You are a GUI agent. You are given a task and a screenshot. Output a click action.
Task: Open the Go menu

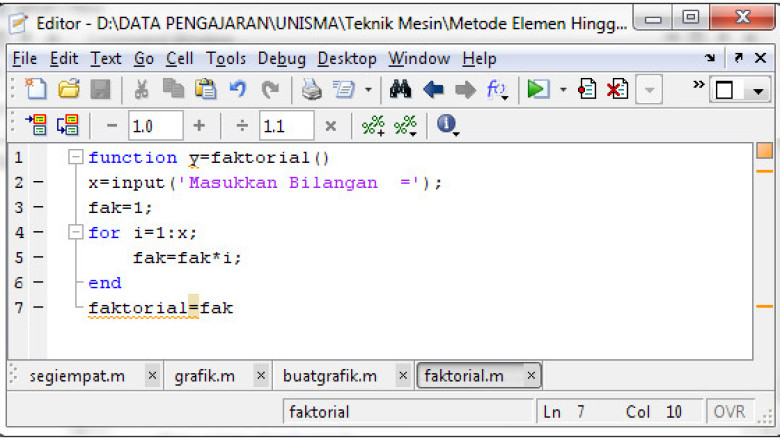click(x=144, y=59)
